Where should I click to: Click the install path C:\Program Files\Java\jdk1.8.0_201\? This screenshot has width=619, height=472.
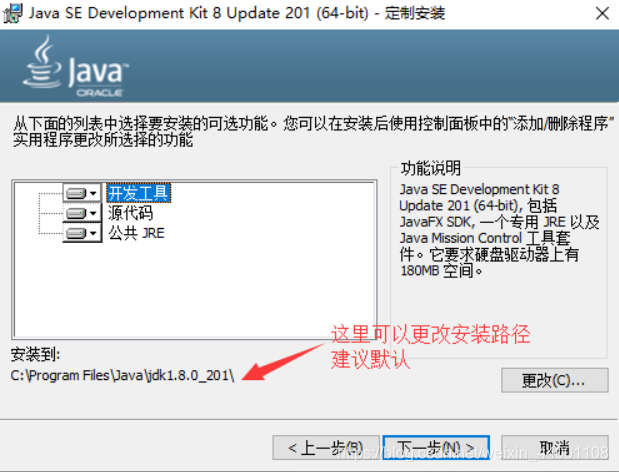click(122, 375)
